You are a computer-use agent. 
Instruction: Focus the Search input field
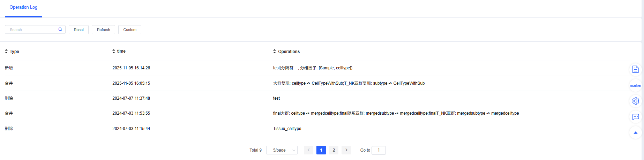pyautogui.click(x=31, y=30)
